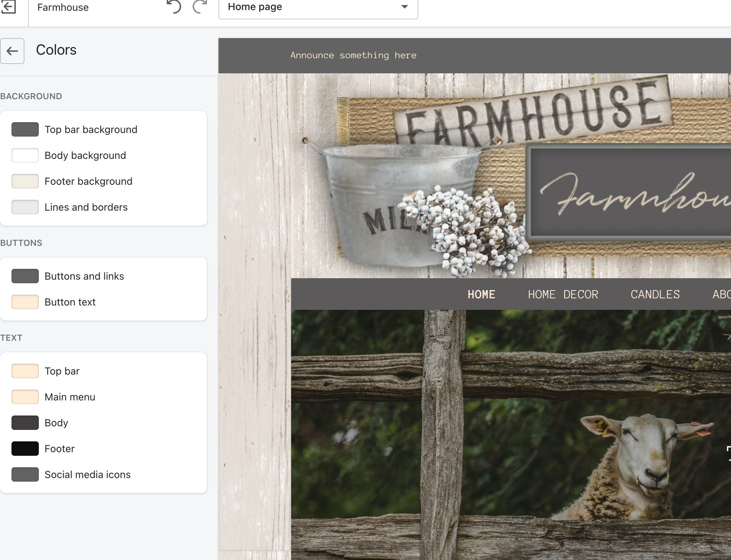Click the redo arrow icon
The width and height of the screenshot is (731, 560).
coord(200,7)
